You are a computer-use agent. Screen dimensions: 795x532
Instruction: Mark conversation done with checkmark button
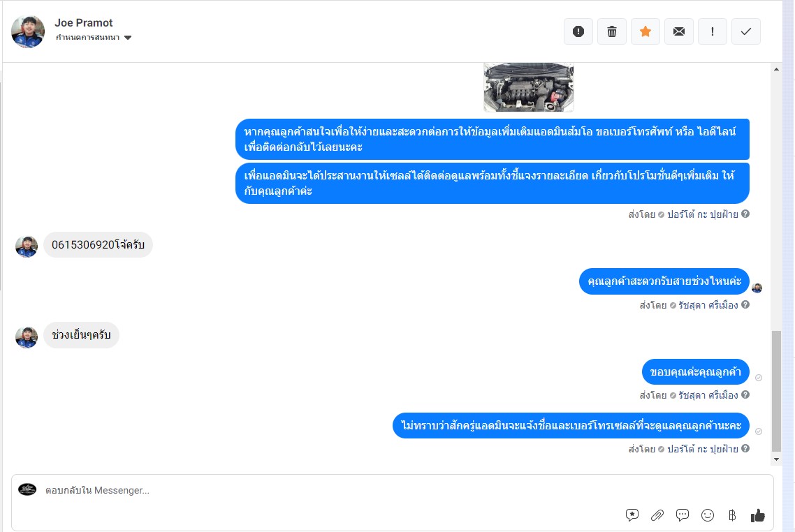[x=746, y=31]
